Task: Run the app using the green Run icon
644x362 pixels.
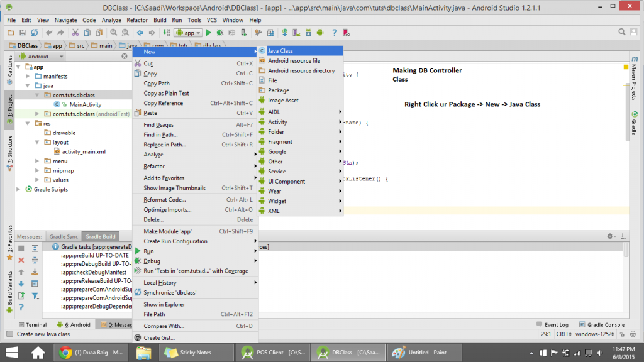Action: pos(209,32)
